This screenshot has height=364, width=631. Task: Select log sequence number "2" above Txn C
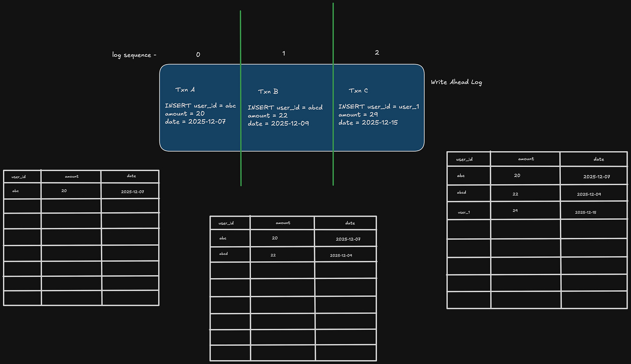pyautogui.click(x=377, y=52)
